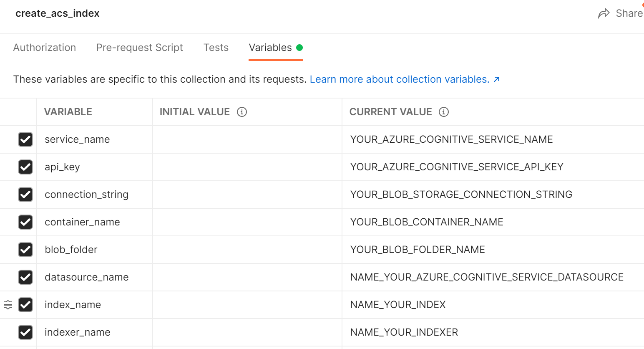Click the VARIABLE column header

(68, 112)
